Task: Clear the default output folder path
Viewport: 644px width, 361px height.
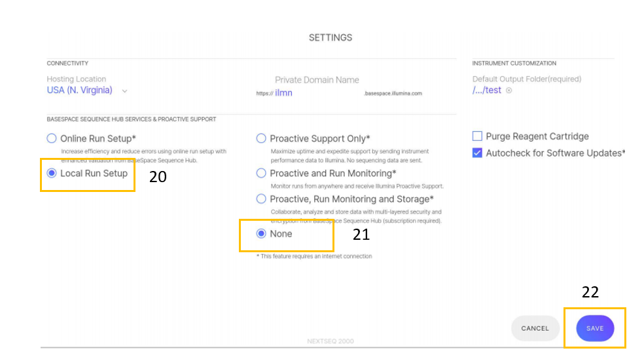Action: [509, 90]
